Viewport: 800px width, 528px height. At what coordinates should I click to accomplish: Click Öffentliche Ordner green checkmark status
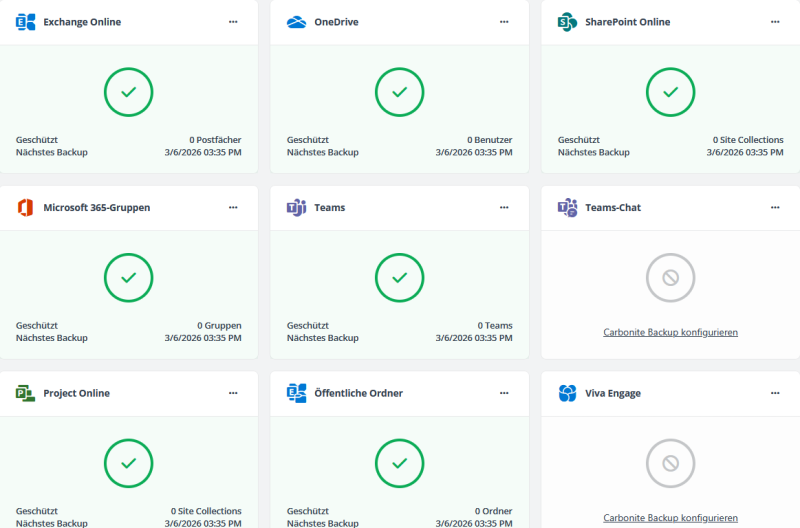[x=399, y=464]
